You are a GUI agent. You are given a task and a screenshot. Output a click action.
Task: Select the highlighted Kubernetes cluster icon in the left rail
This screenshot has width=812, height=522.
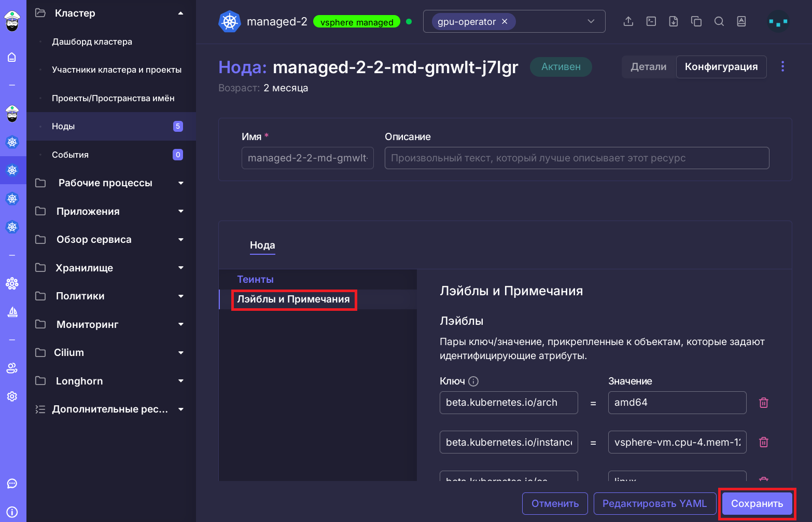coord(12,170)
